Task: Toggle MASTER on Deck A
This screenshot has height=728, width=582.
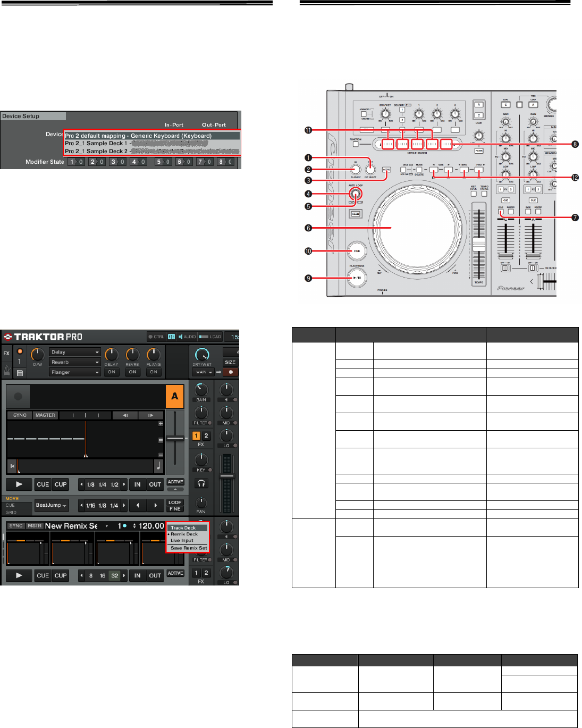Action: pos(45,415)
